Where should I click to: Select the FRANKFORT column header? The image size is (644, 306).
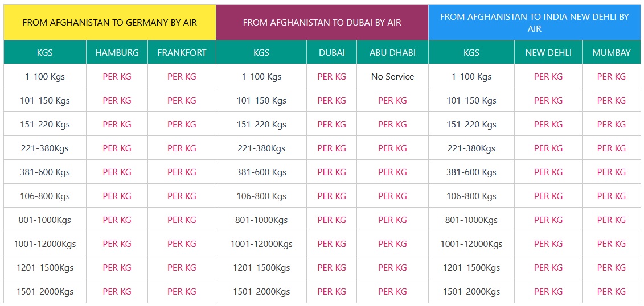point(182,52)
